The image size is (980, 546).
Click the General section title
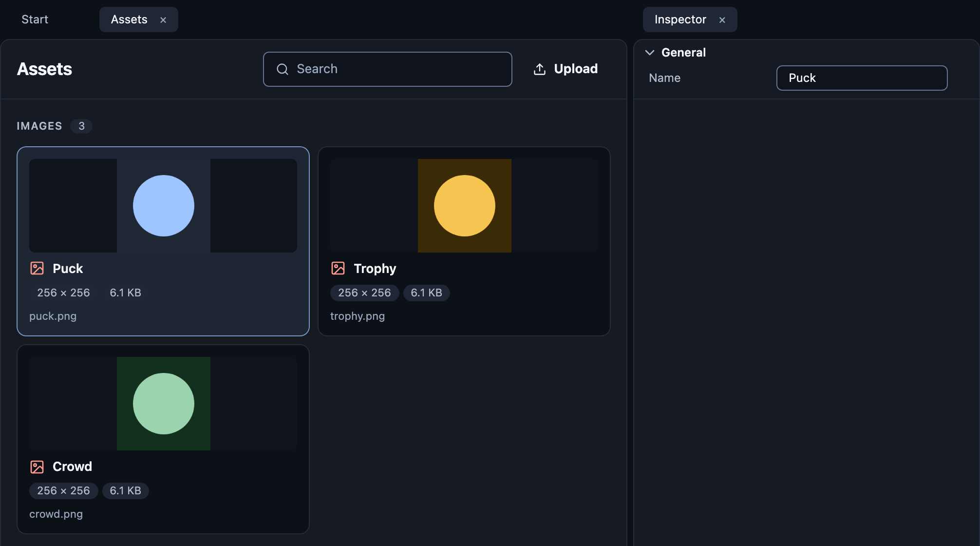[x=683, y=53]
